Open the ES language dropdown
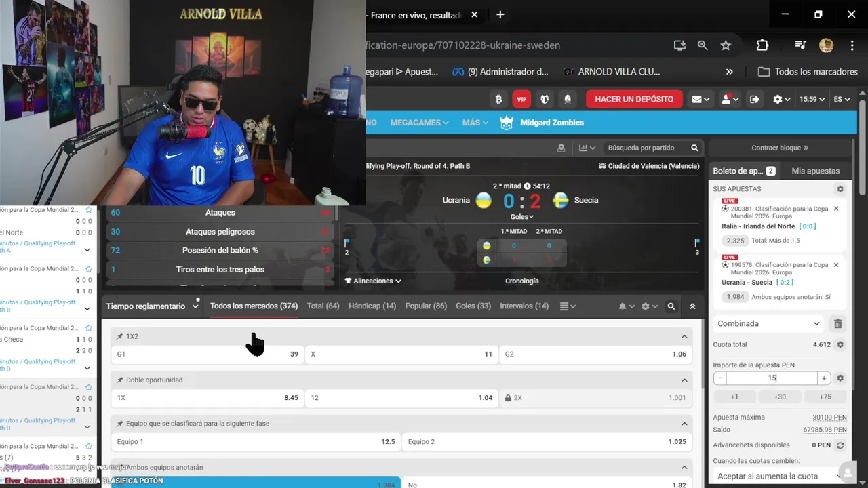This screenshot has height=488, width=868. point(842,99)
